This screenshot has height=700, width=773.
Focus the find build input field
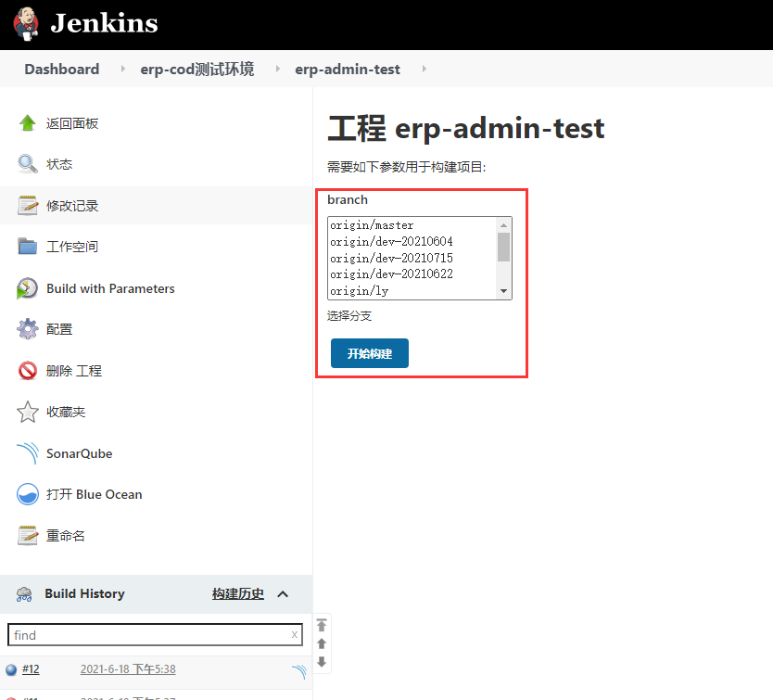coord(155,635)
